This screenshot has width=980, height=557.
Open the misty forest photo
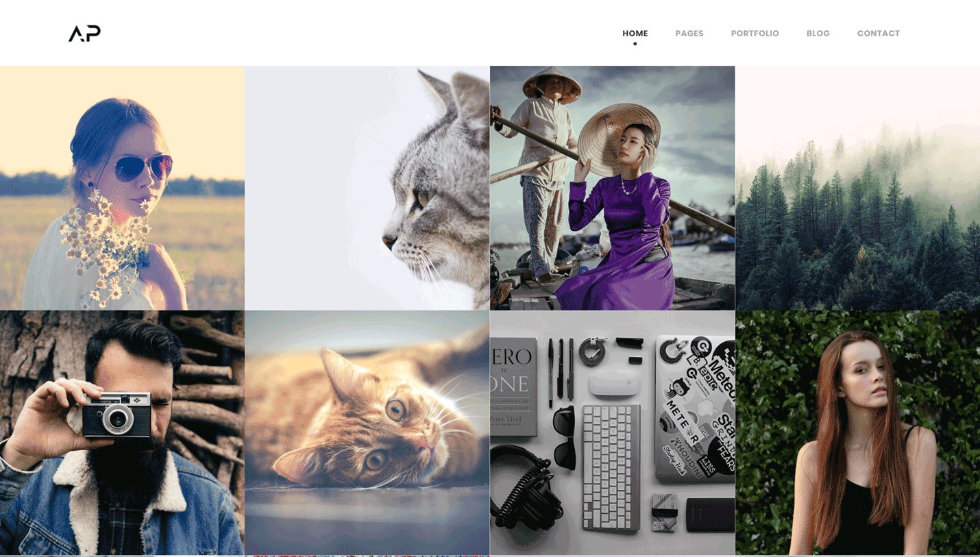tap(857, 188)
